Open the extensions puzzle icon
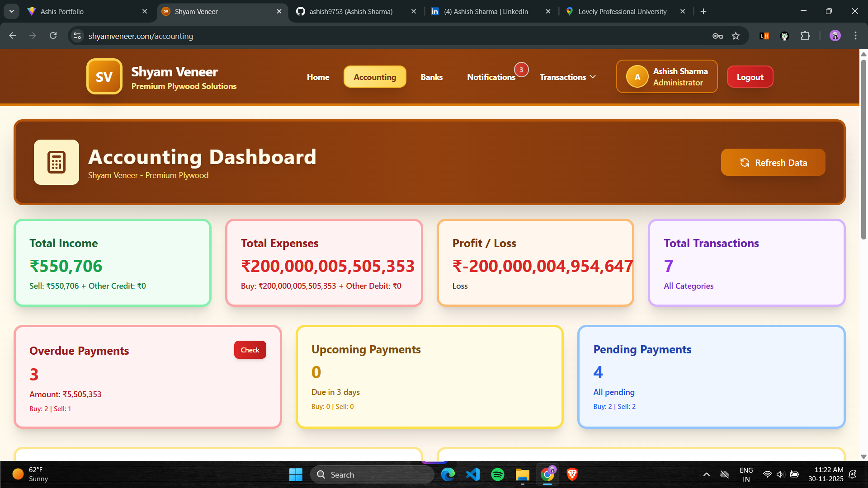Screen dimensions: 868x488 (x=805, y=36)
